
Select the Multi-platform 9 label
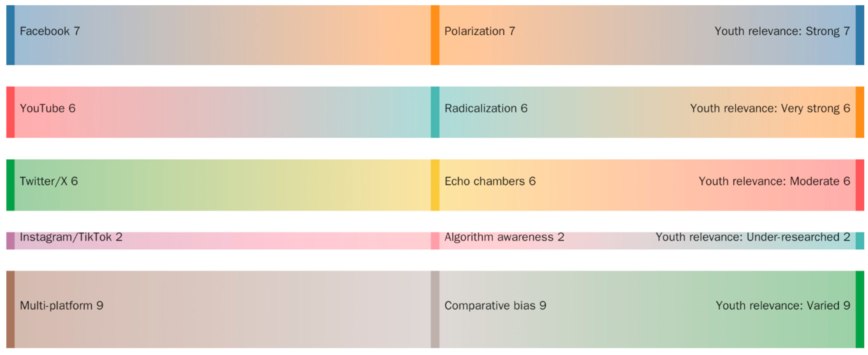click(61, 306)
